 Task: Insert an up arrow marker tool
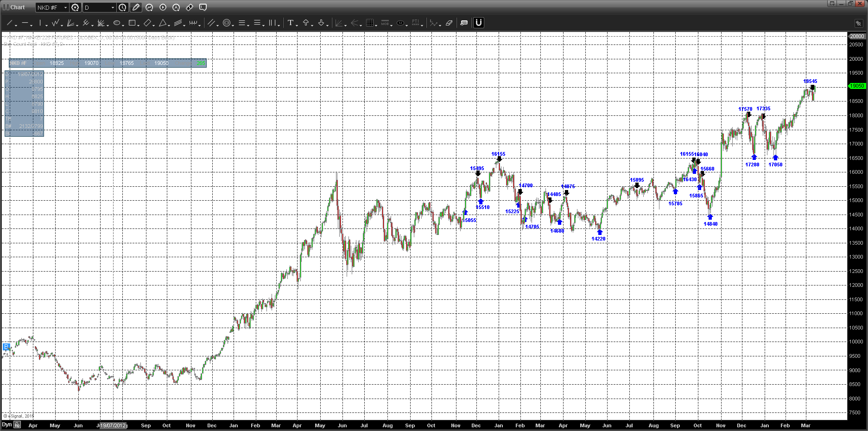(306, 23)
